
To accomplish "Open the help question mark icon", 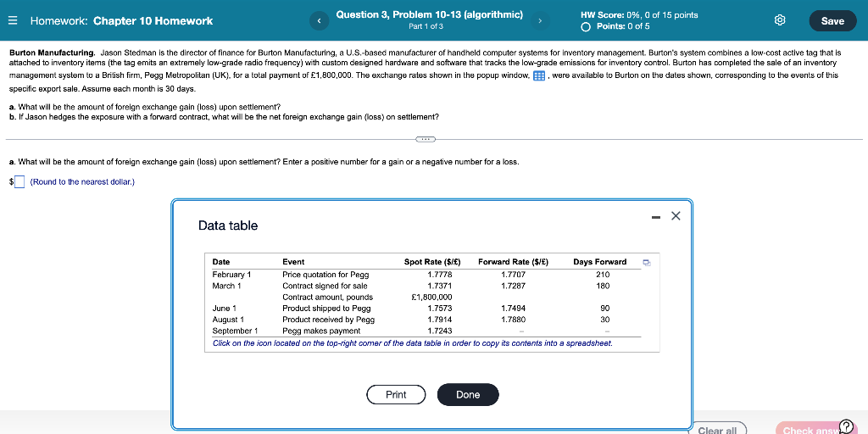I will 847,426.
